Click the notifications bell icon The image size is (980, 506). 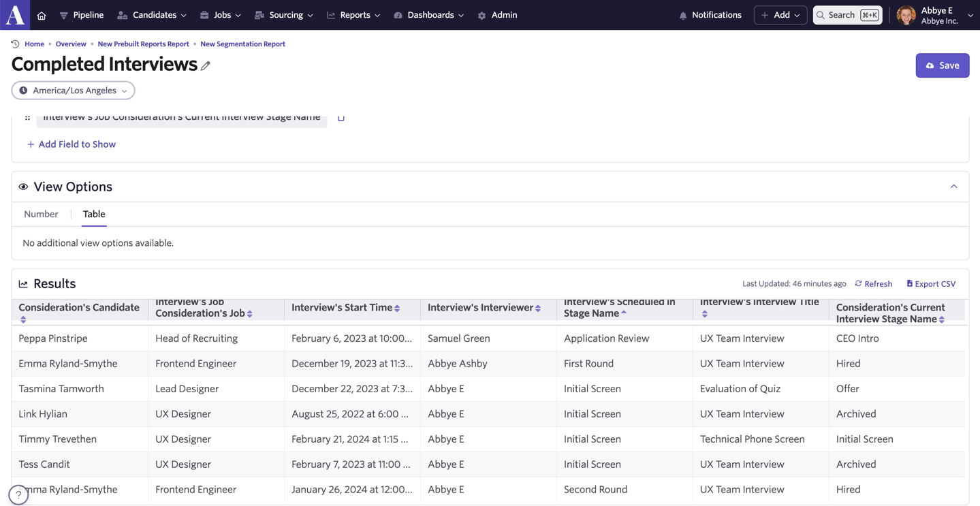[x=683, y=16]
